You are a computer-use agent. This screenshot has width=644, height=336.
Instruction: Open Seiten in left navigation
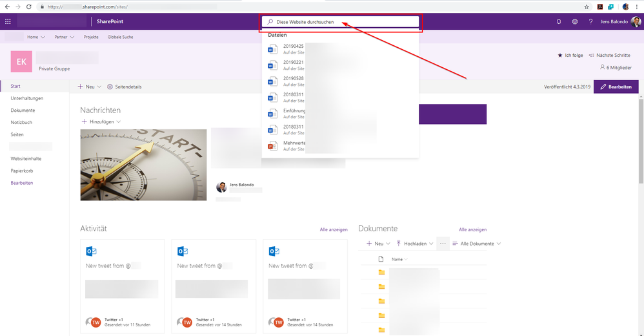pos(17,134)
